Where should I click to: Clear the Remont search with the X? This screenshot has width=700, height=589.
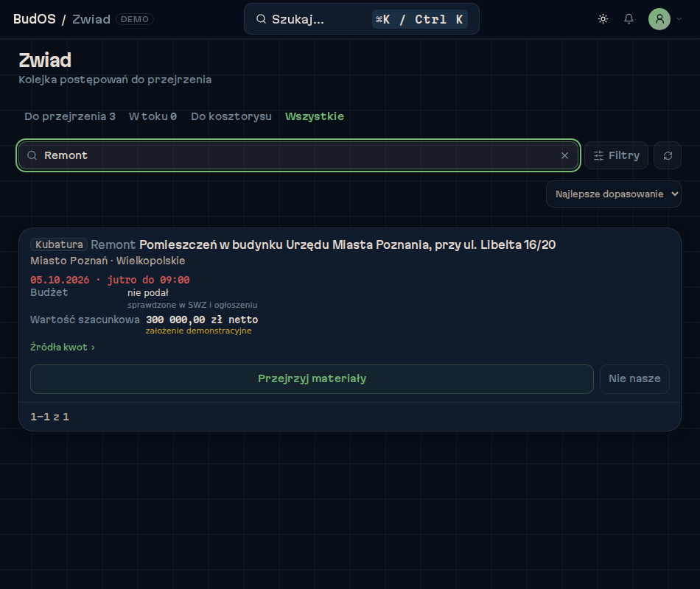564,155
